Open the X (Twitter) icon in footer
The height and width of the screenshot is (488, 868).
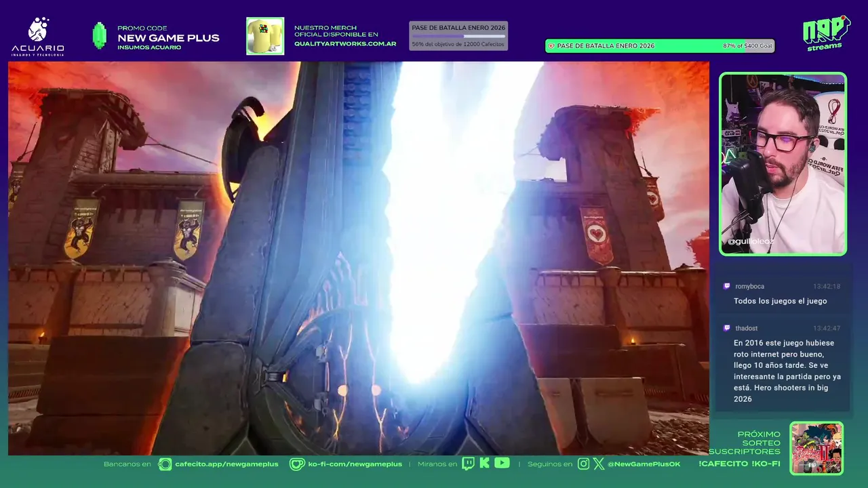(x=599, y=464)
